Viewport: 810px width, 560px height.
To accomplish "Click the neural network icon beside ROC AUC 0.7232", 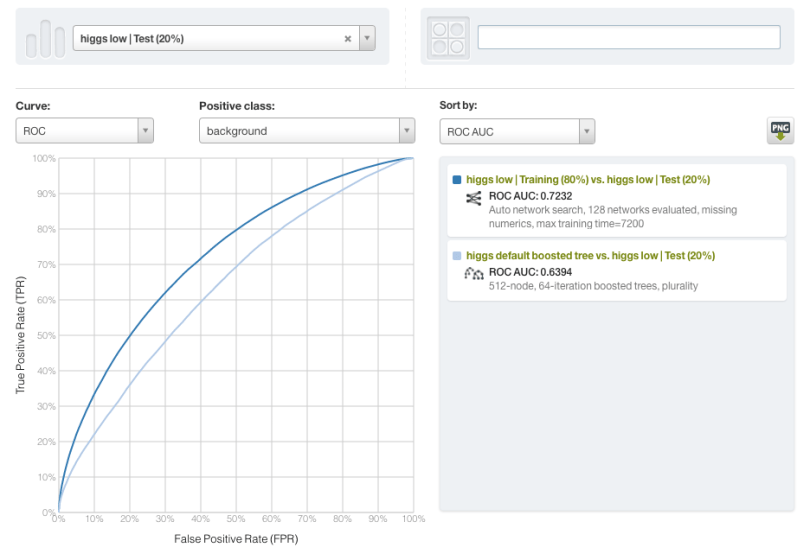I will tap(474, 198).
